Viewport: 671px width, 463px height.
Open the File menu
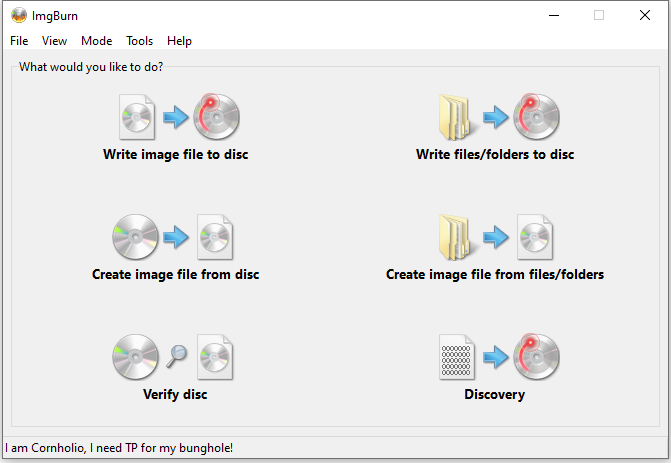(x=19, y=41)
